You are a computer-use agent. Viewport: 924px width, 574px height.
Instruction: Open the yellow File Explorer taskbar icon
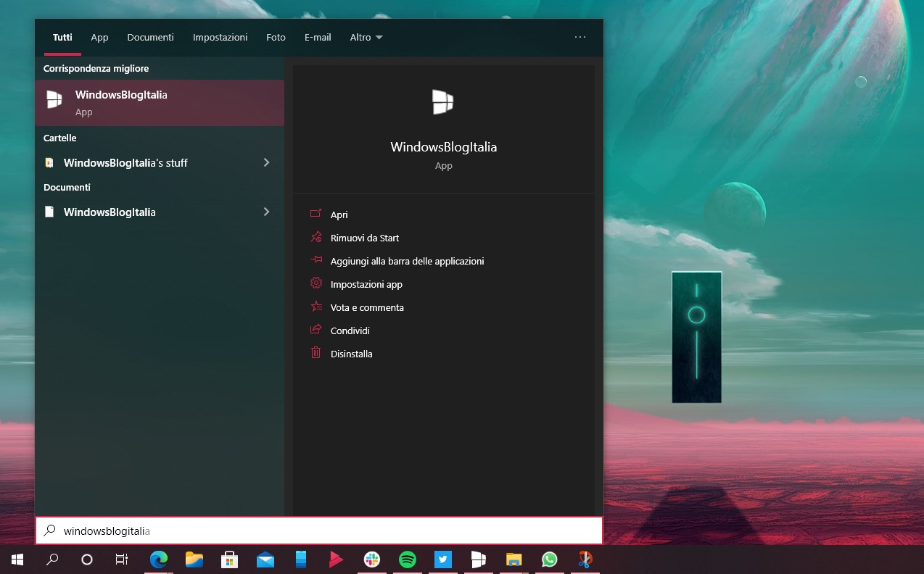(x=514, y=559)
